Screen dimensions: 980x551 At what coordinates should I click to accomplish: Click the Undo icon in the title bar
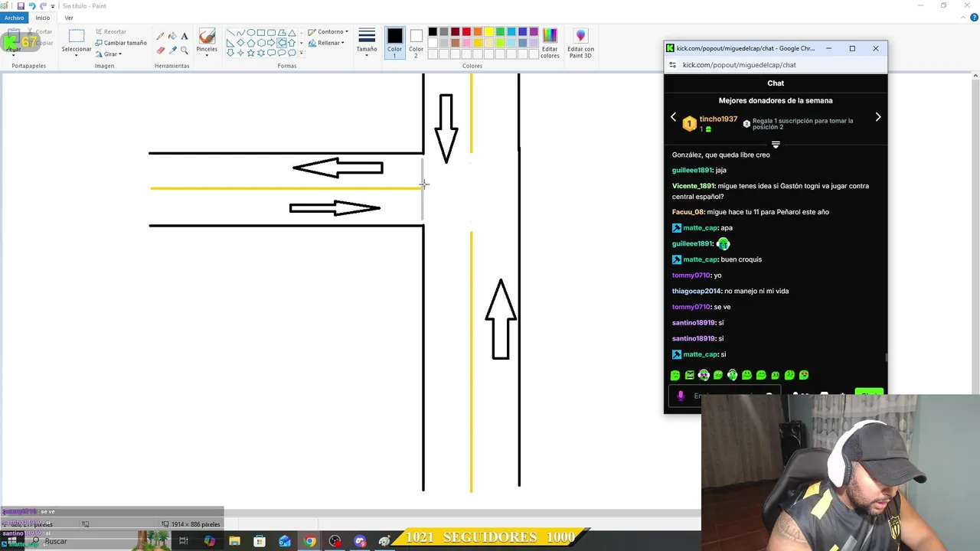coord(32,6)
